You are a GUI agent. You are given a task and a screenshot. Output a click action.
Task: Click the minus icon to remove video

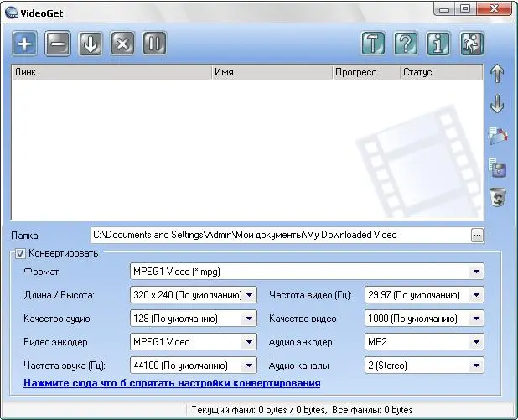pos(58,44)
